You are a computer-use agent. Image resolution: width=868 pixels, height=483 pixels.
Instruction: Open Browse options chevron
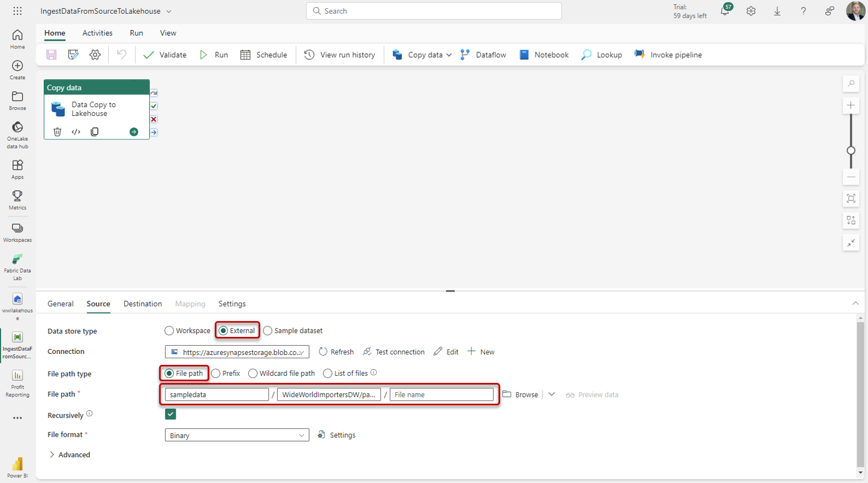pyautogui.click(x=552, y=395)
